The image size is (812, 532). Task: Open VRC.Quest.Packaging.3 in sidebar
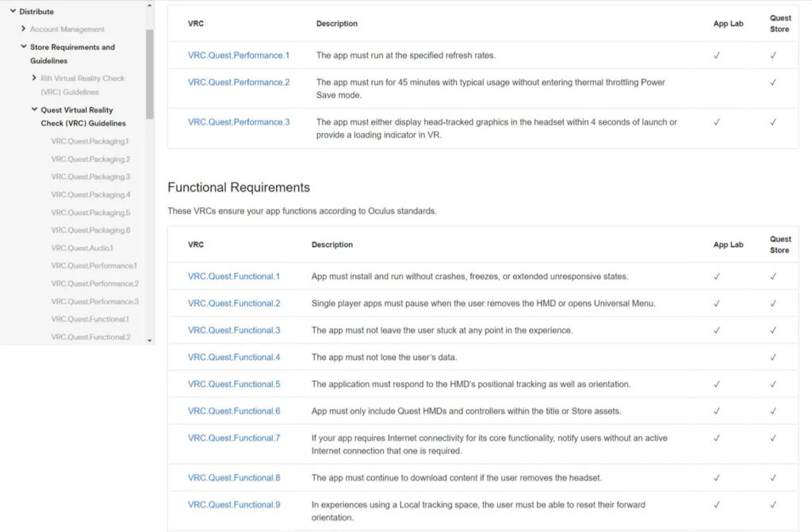90,177
